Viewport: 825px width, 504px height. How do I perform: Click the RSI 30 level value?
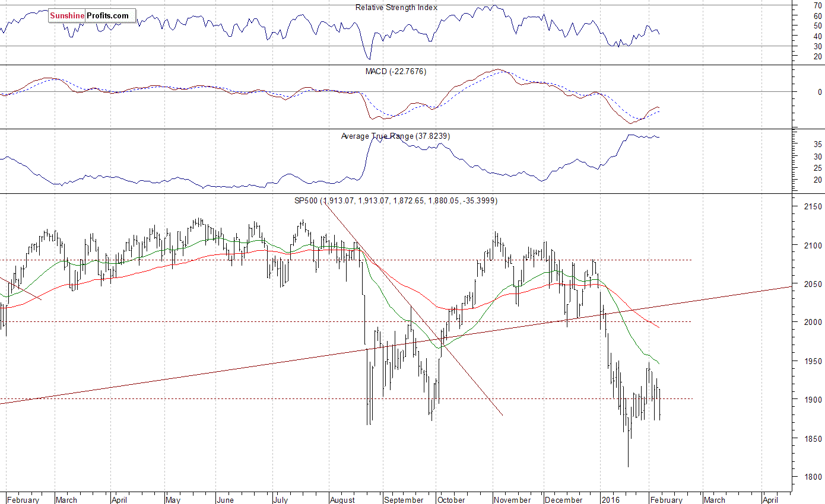(817, 46)
